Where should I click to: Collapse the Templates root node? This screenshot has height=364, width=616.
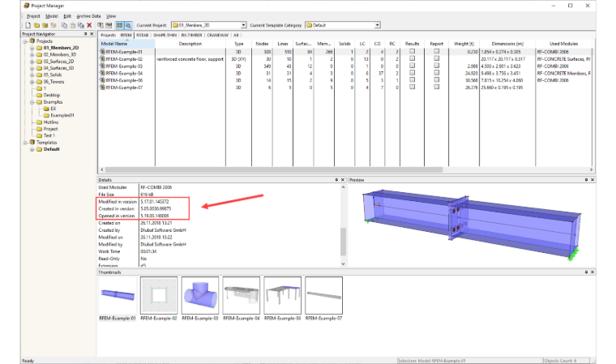[25, 143]
